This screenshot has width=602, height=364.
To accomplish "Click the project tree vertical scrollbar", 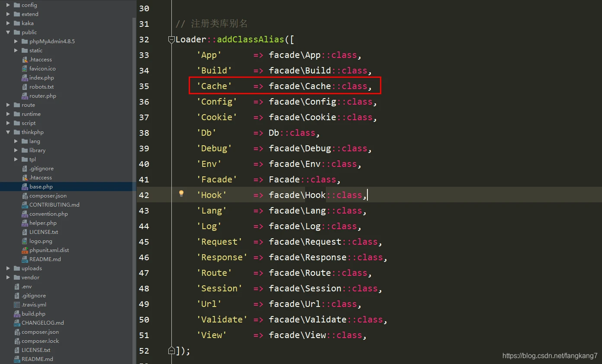I will pos(134,173).
